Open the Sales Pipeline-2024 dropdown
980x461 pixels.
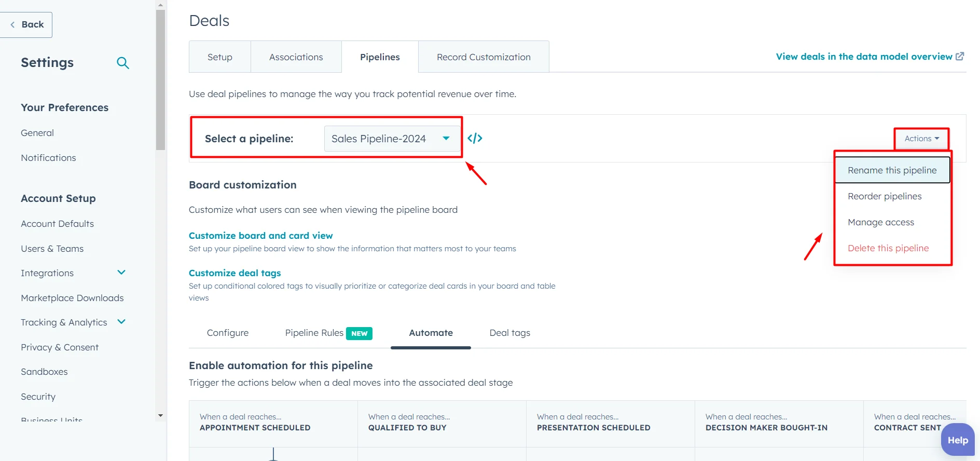pyautogui.click(x=392, y=139)
